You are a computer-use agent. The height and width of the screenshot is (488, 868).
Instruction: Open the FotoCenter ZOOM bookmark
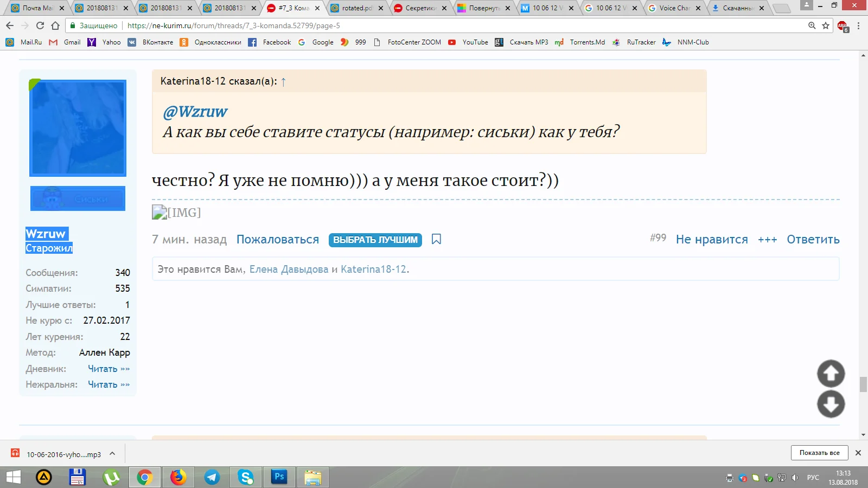click(407, 42)
